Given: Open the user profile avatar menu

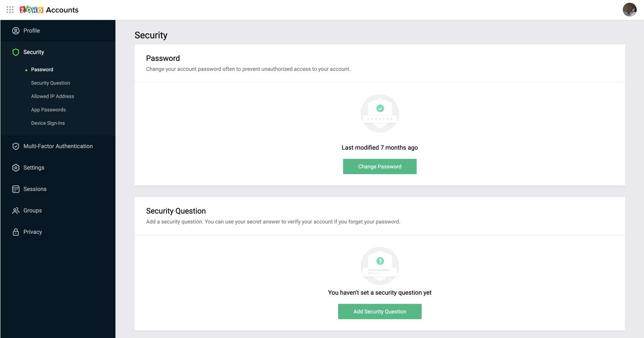Looking at the screenshot, I should (x=629, y=10).
